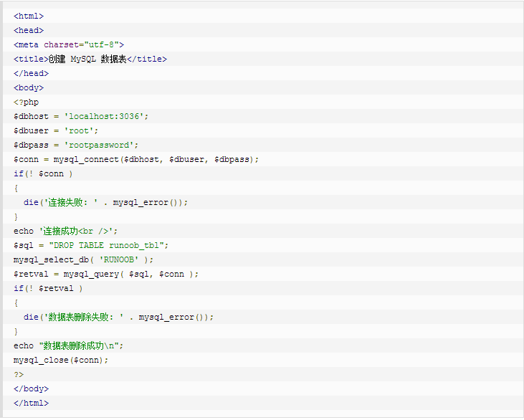Click the if(! $conn ) condition line
524x420 pixels.
pos(43,173)
